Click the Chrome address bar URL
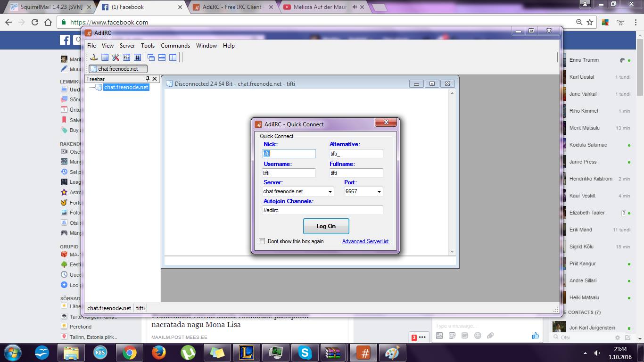This screenshot has height=362, width=644. tap(109, 22)
